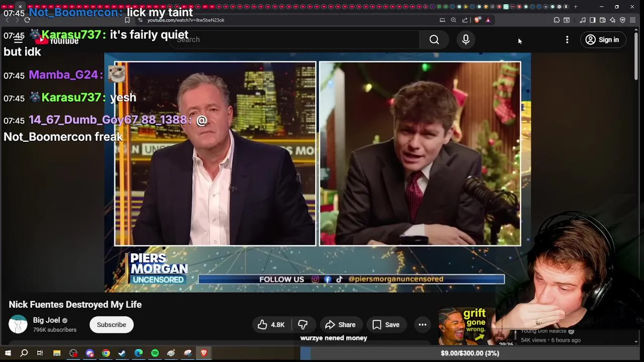
Task: Close the active tab with X
Action: [x=20, y=7]
